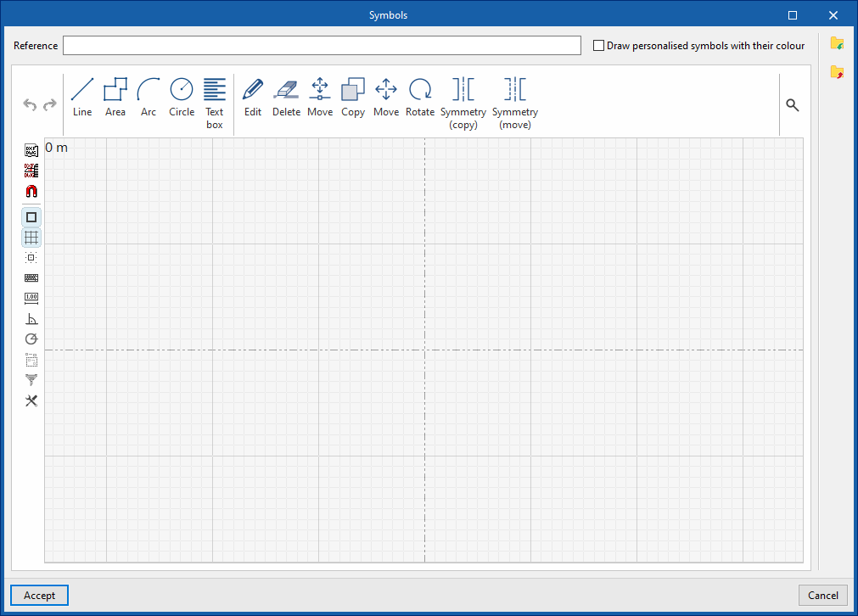Click the 1.00 dimension icon
The width and height of the screenshot is (858, 616).
31,298
